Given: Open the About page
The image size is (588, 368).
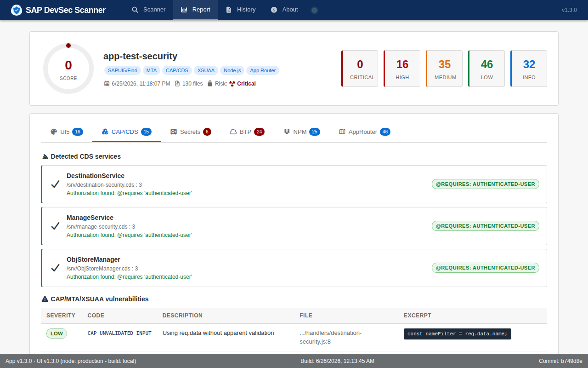Looking at the screenshot, I should pos(284,10).
